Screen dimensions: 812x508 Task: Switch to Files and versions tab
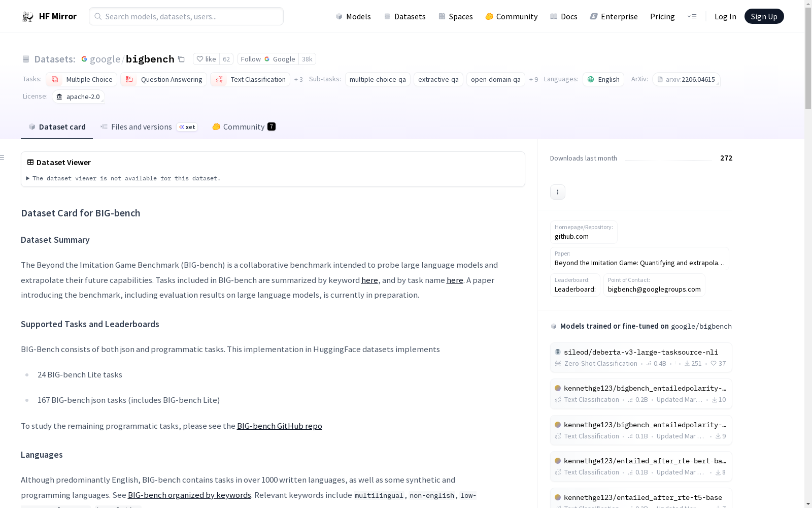point(141,127)
